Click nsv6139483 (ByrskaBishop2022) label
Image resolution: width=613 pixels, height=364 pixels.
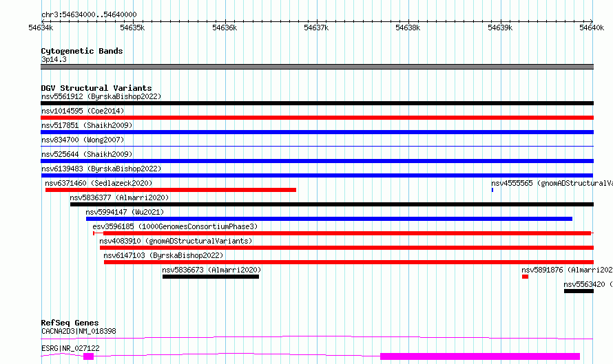101,169
